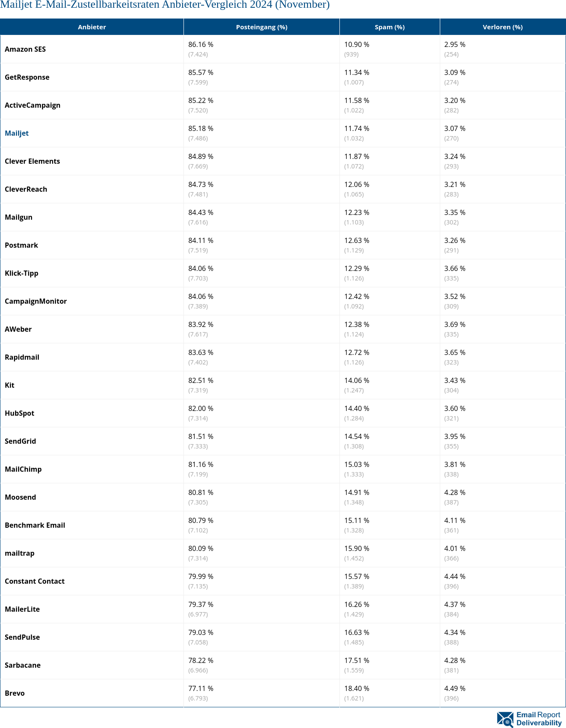The width and height of the screenshot is (566, 728).
Task: Click Sarbacane's 17.51 % spam value
Action: click(x=357, y=660)
